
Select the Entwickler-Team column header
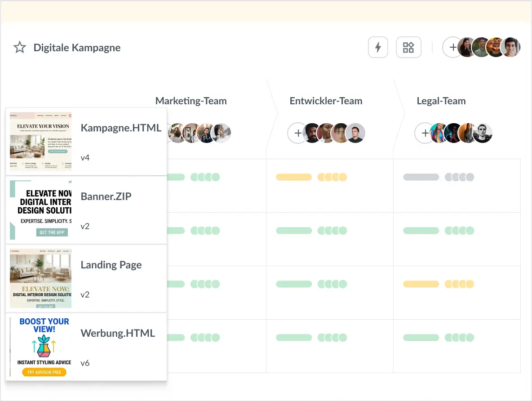tap(326, 101)
